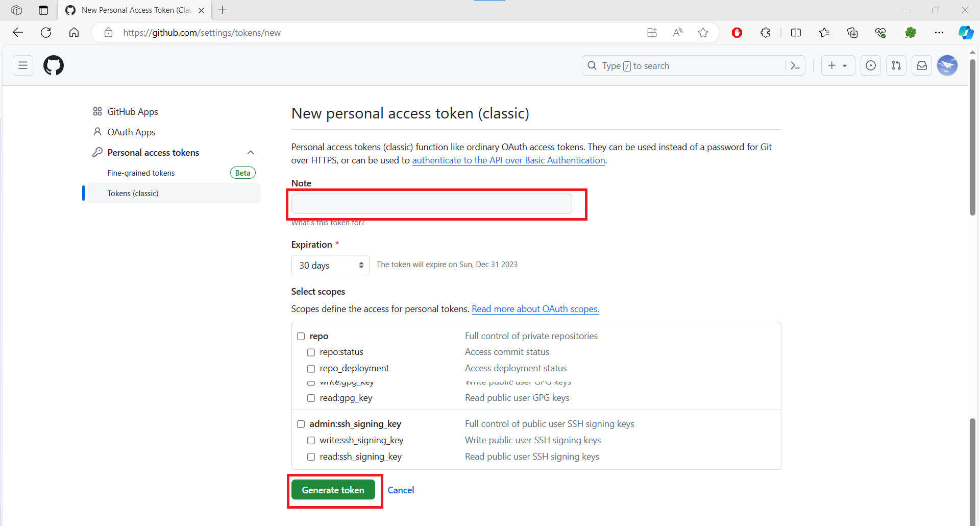This screenshot has width=980, height=526.
Task: Open the Expiration 30 days dropdown
Action: pyautogui.click(x=330, y=265)
